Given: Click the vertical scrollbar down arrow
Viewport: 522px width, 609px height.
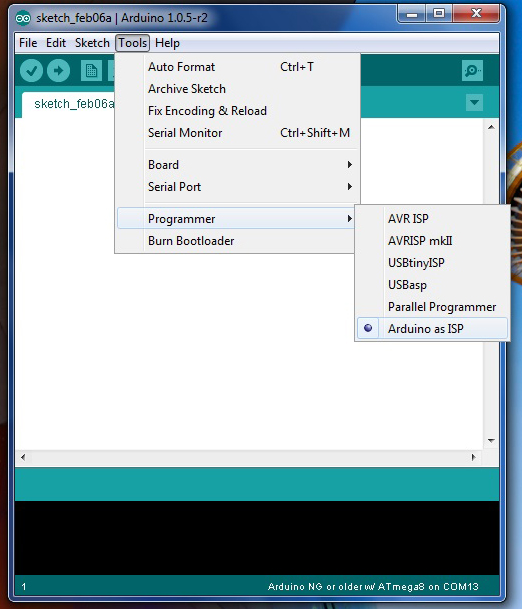Looking at the screenshot, I should 491,440.
